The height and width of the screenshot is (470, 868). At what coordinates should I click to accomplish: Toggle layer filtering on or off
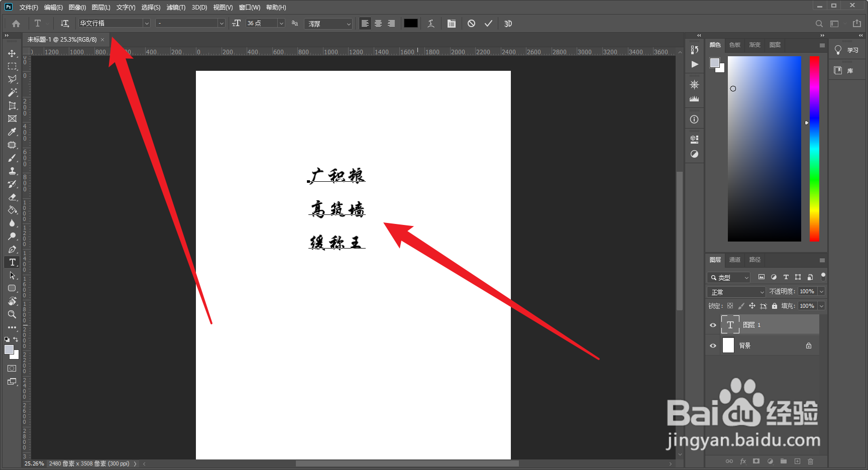(823, 276)
